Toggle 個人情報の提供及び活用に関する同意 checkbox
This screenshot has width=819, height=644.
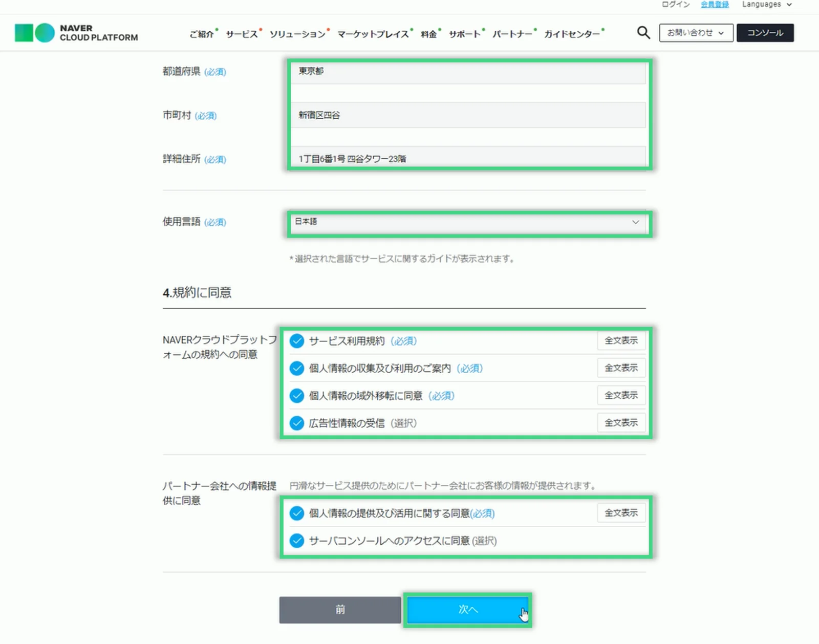(x=297, y=513)
